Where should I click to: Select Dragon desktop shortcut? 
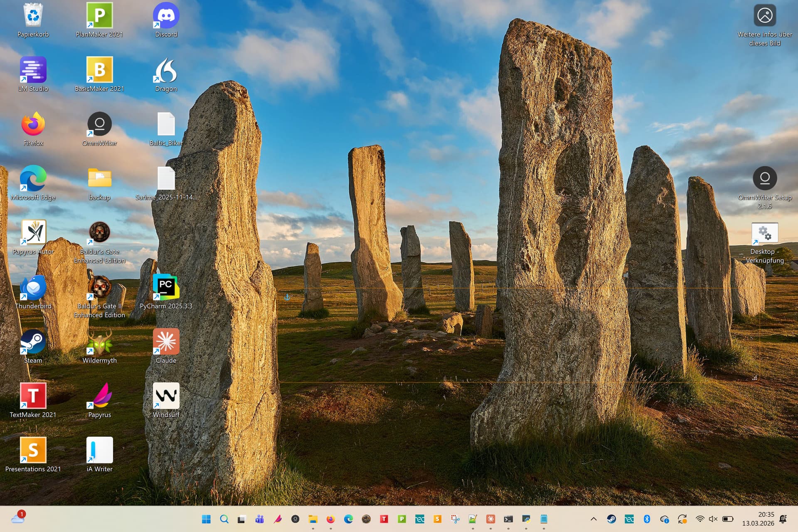click(x=166, y=70)
